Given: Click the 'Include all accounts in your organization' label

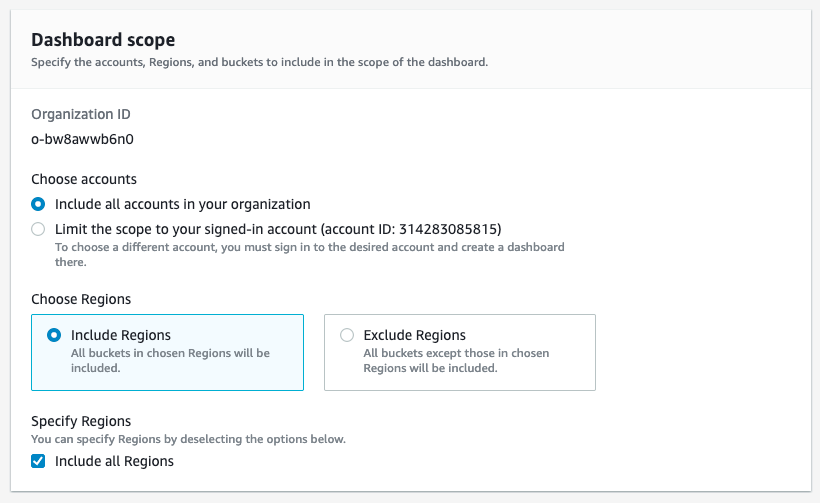Looking at the screenshot, I should [183, 204].
